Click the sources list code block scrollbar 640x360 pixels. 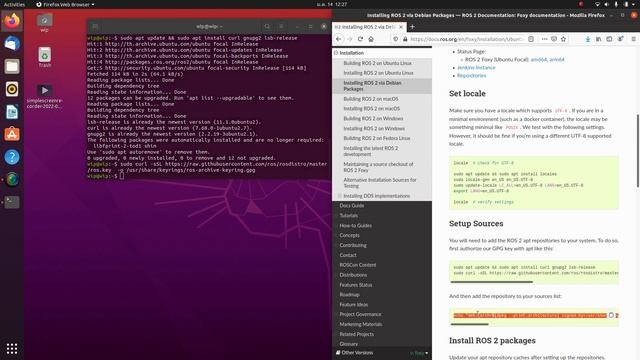click(469, 324)
